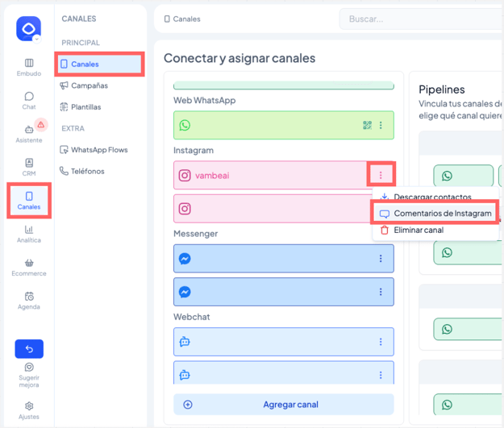504x428 pixels.
Task: Select Comentarios de Instagram menu option
Action: pos(435,214)
